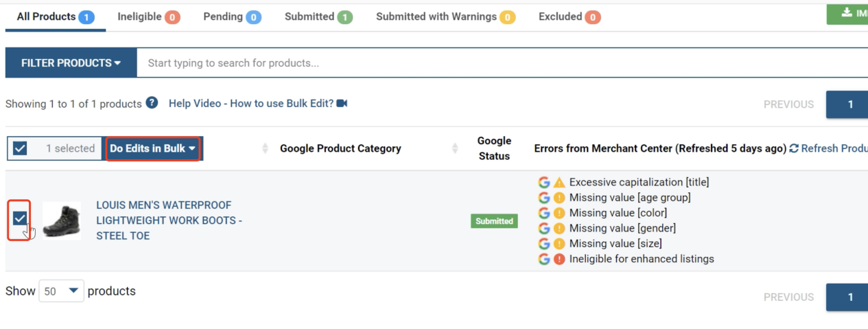This screenshot has width=868, height=329.
Task: Expand the Filter Products dropdown
Action: coord(71,63)
